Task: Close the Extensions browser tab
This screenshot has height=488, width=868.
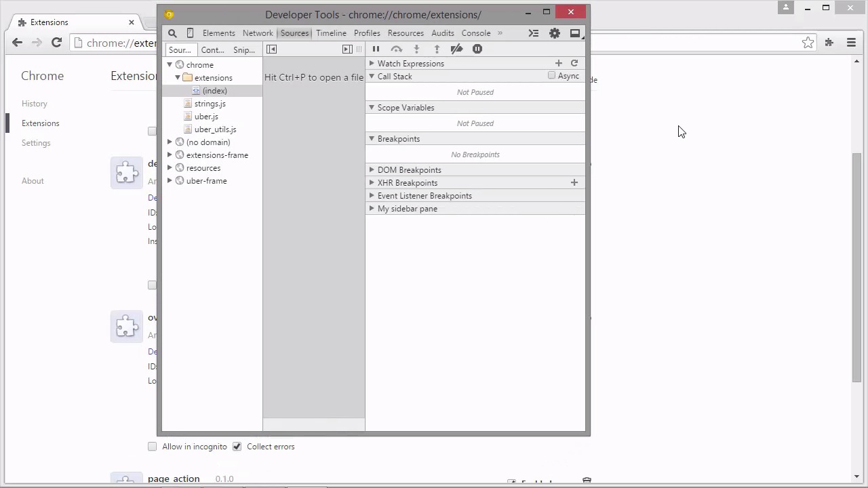Action: [131, 22]
